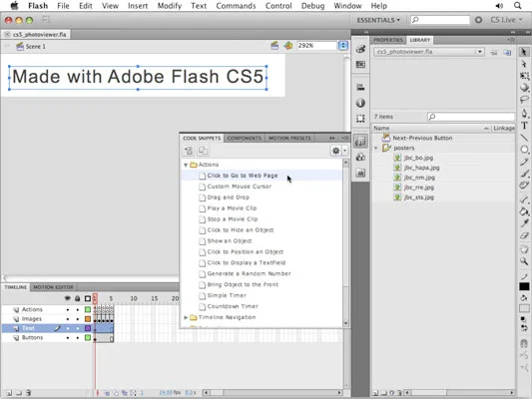Click the Black and White colors button
The height and width of the screenshot is (399, 532).
coord(524,319)
